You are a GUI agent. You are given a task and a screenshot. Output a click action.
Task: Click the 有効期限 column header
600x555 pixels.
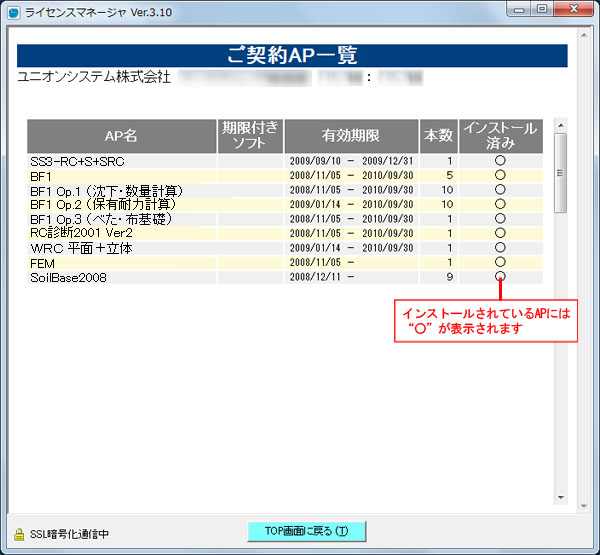pyautogui.click(x=351, y=136)
